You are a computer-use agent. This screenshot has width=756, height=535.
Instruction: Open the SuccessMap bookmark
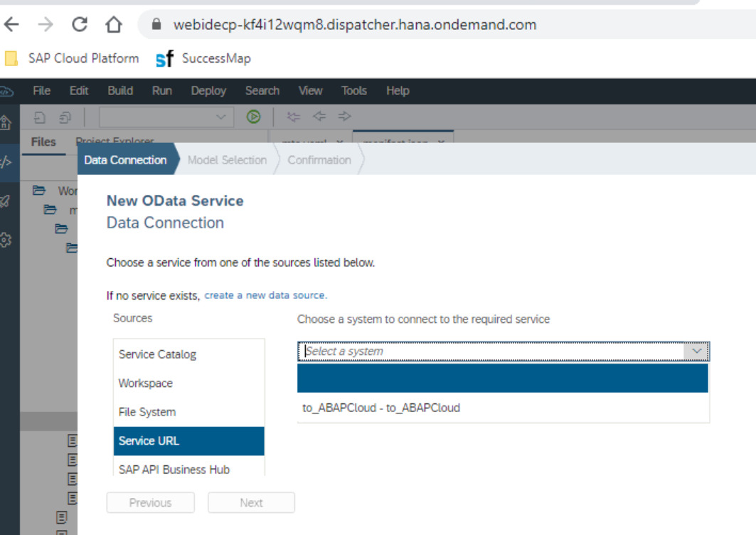point(203,58)
